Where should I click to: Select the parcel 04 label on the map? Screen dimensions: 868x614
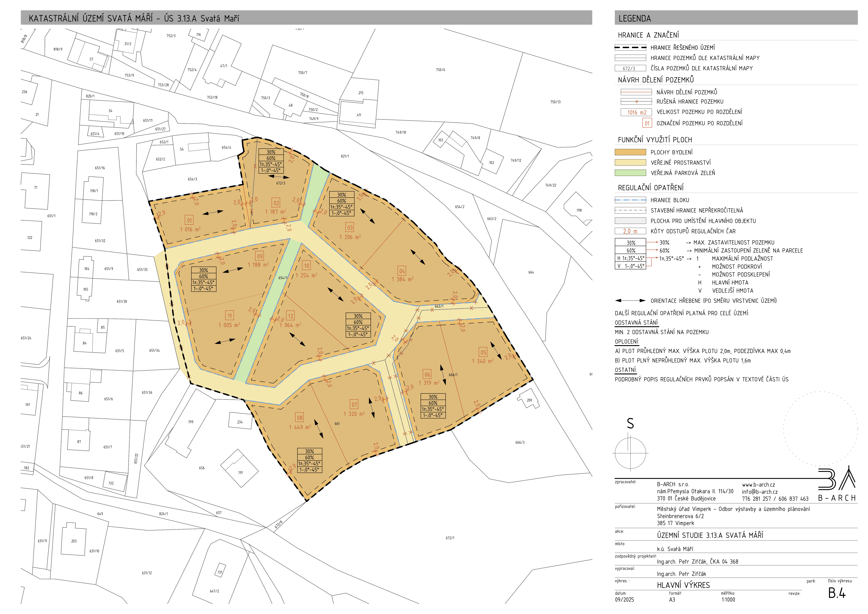(402, 271)
